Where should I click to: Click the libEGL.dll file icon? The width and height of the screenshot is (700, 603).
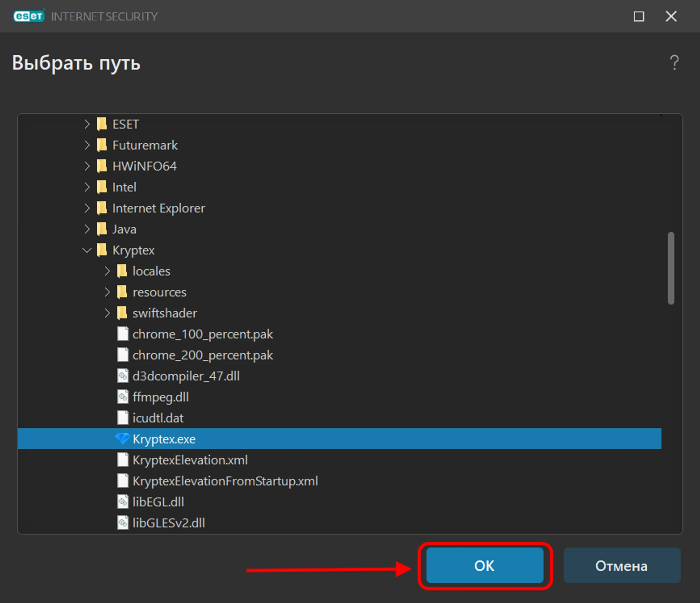coord(122,502)
